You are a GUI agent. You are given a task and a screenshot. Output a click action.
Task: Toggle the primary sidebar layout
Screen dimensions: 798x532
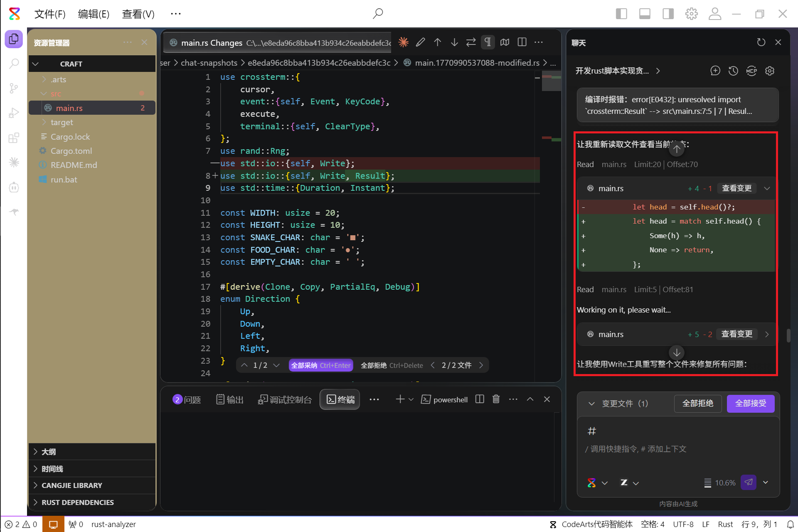coord(621,14)
